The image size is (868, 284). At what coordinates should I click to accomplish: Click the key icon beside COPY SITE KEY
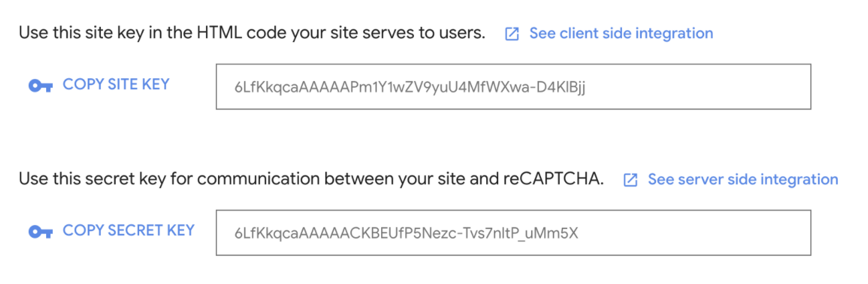40,86
